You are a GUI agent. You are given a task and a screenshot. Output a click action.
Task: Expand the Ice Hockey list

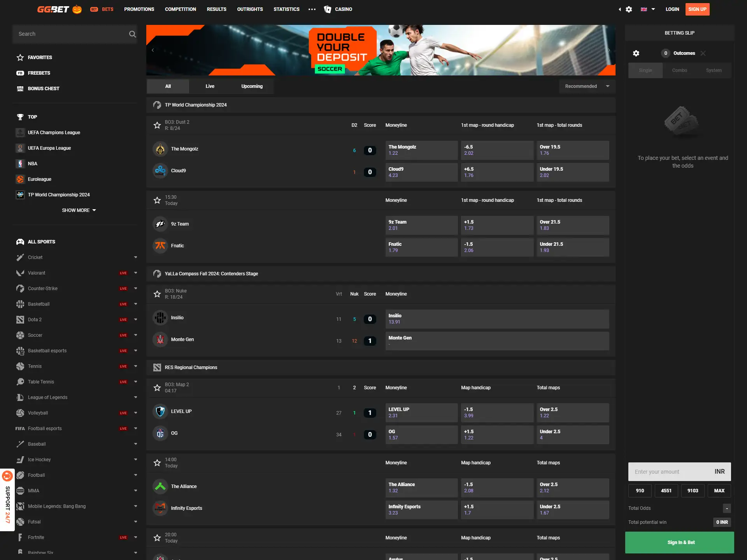click(x=135, y=460)
